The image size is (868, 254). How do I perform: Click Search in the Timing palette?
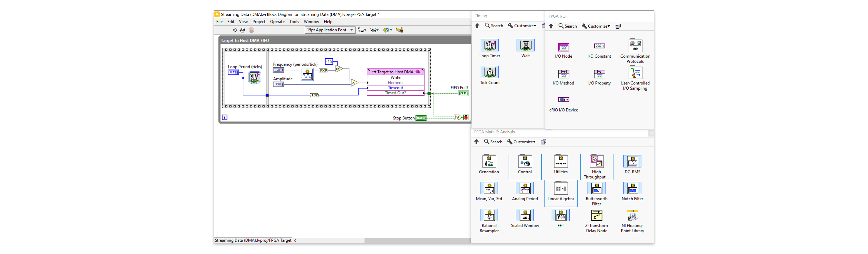[494, 26]
